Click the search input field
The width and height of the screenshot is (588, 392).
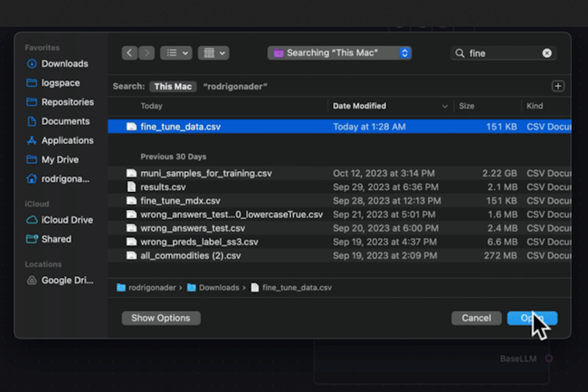click(502, 53)
